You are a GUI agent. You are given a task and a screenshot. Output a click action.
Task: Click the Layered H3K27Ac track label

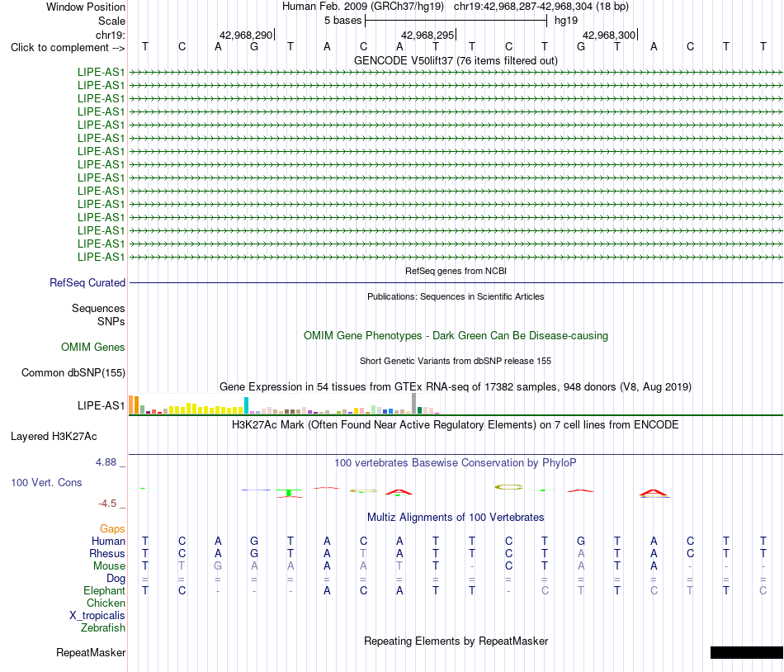pos(54,436)
